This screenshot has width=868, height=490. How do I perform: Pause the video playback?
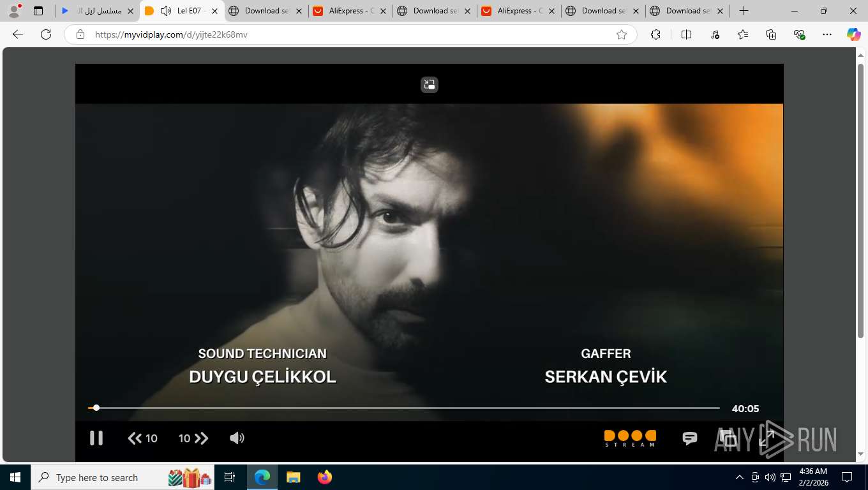[x=96, y=438]
